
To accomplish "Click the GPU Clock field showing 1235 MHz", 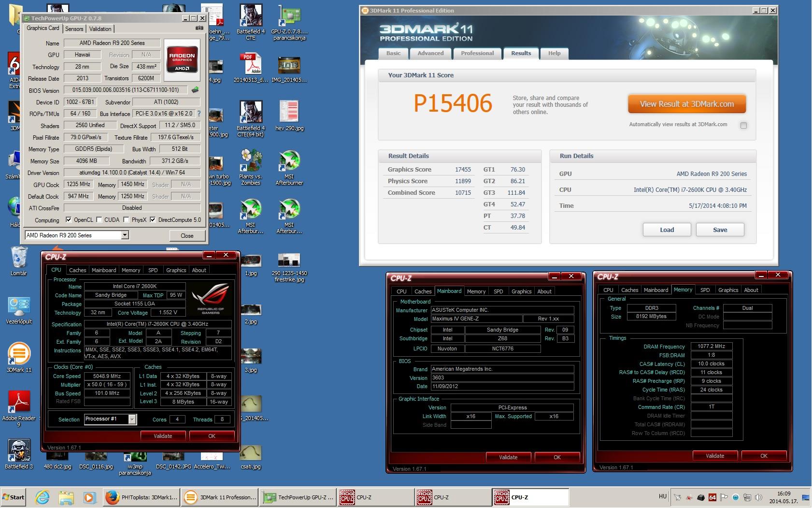I will [79, 185].
